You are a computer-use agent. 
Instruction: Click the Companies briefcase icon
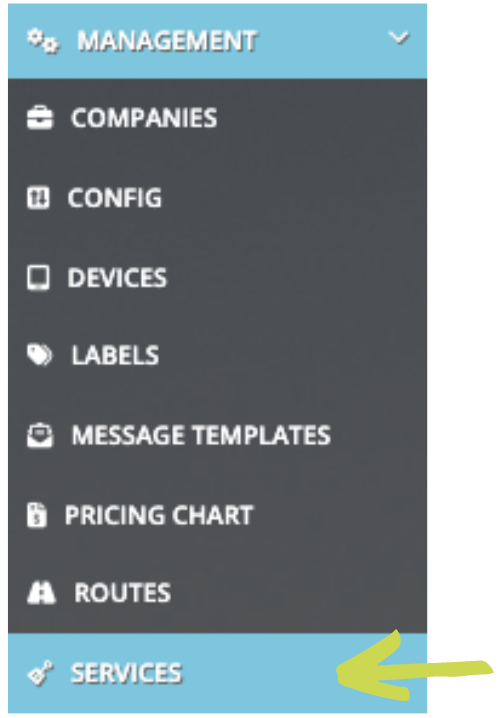coord(40,118)
